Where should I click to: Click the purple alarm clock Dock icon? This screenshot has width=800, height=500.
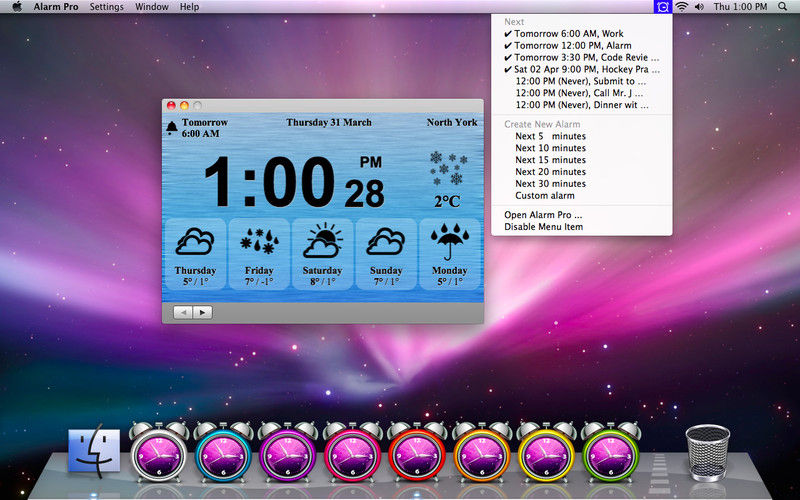[x=287, y=452]
